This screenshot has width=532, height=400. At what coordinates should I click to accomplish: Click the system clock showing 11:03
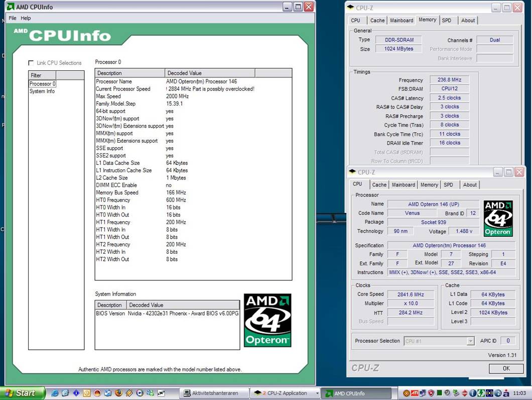[x=519, y=393]
